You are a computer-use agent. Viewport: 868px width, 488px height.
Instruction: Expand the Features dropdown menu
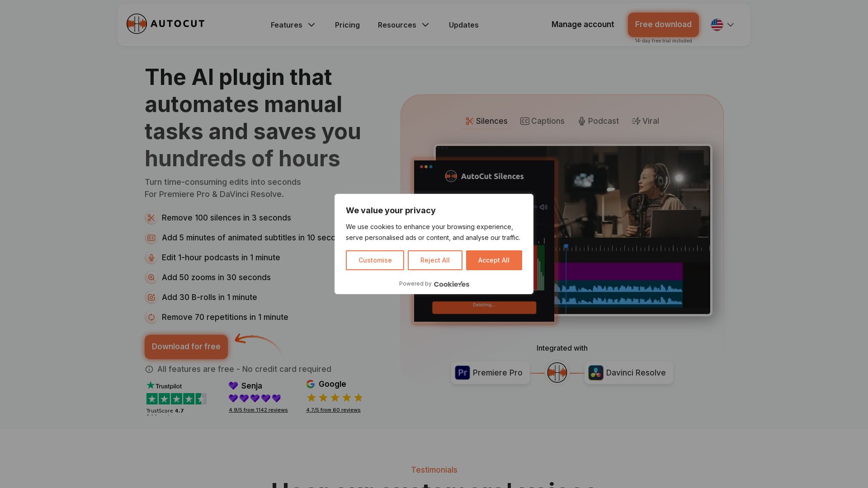click(x=292, y=25)
